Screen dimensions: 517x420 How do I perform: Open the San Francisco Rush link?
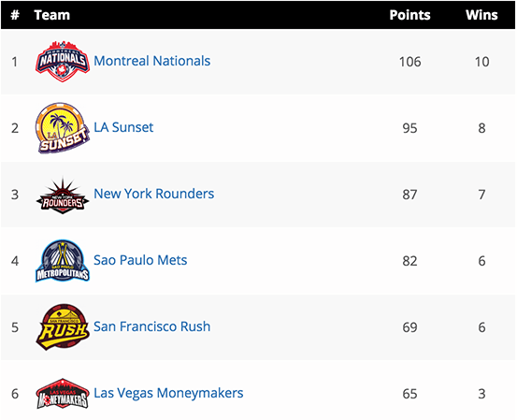(152, 326)
